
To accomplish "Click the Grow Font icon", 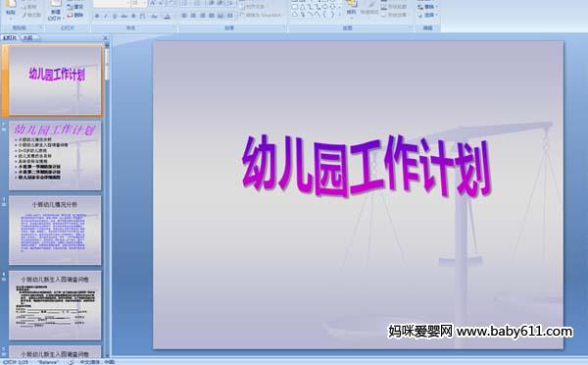I will (153, 3).
